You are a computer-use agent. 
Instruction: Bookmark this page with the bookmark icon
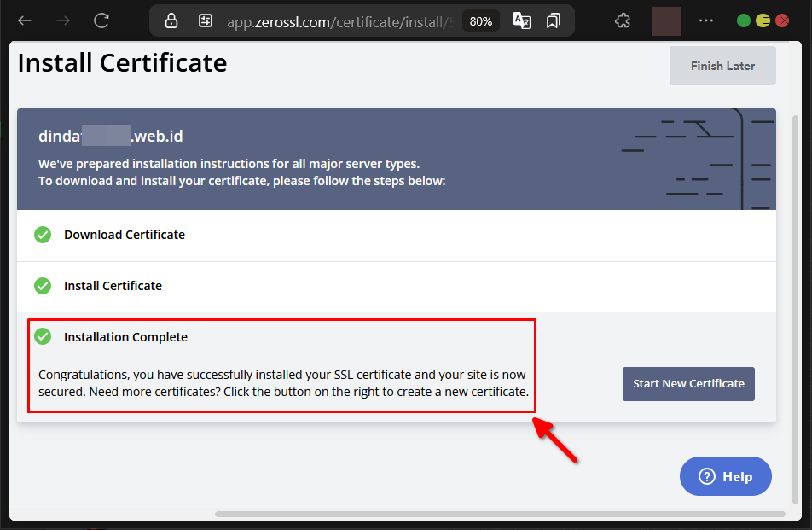[553, 20]
